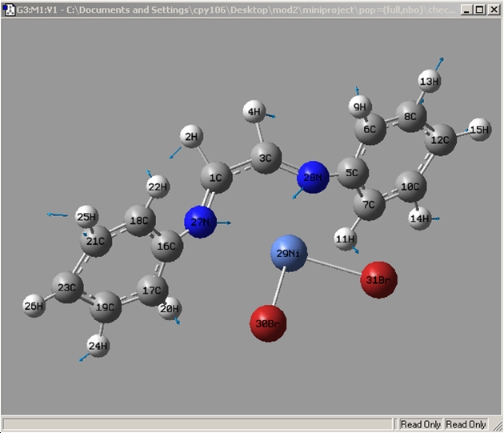Viewport: 504px width, 433px height.
Task: Click the second Read Only status panel
Action: click(x=466, y=424)
